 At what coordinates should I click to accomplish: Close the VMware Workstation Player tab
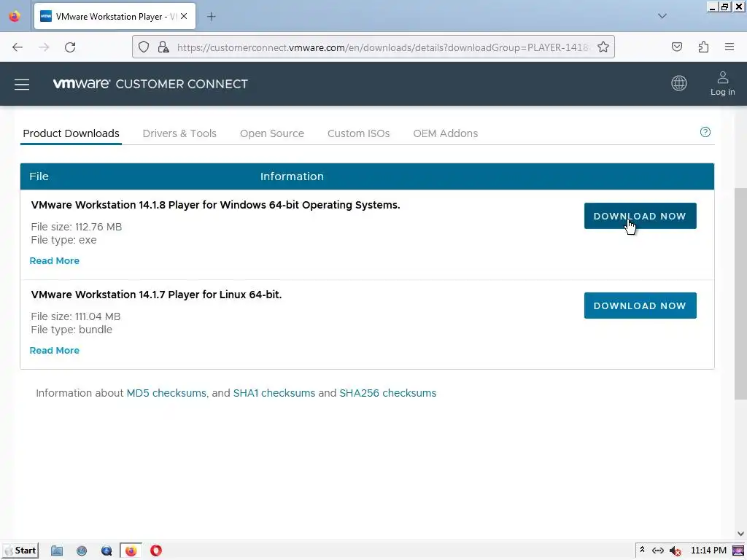[x=184, y=16]
